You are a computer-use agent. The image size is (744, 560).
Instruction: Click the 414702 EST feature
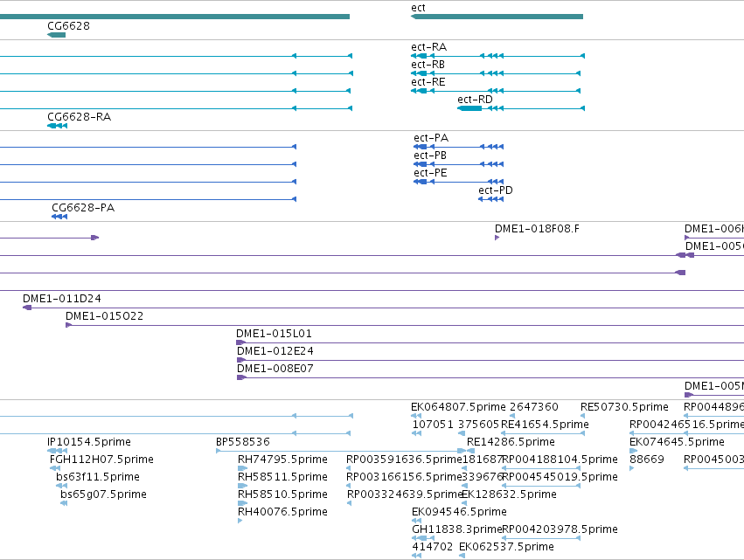pos(417,556)
